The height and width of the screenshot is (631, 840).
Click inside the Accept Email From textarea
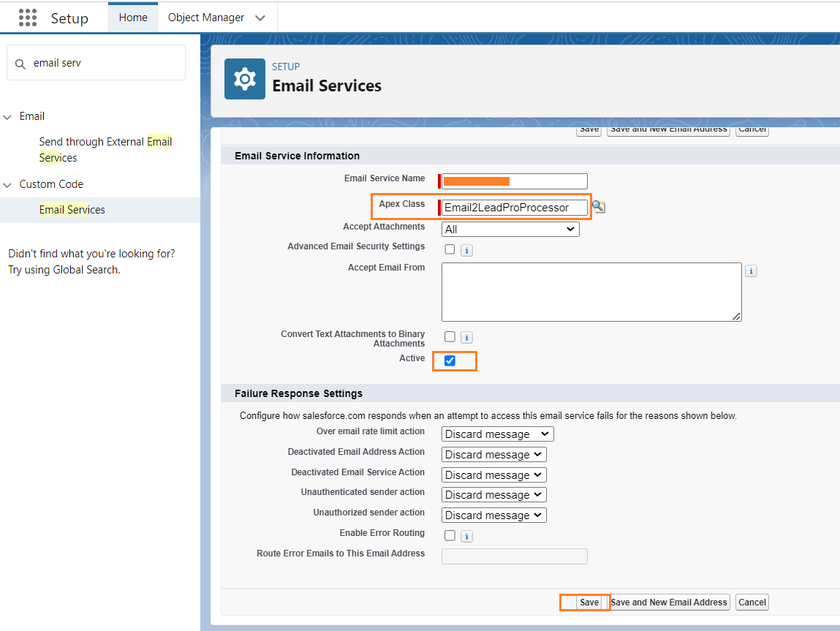click(x=591, y=292)
